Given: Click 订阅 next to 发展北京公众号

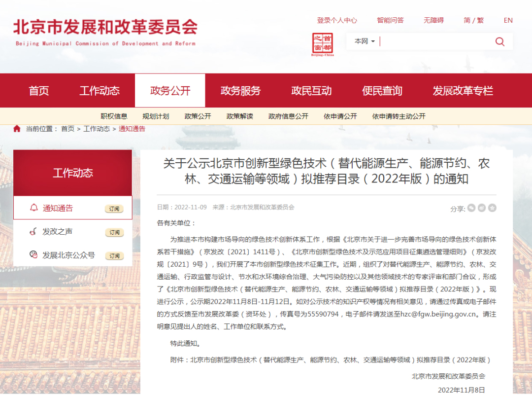Looking at the screenshot, I should 114,255.
